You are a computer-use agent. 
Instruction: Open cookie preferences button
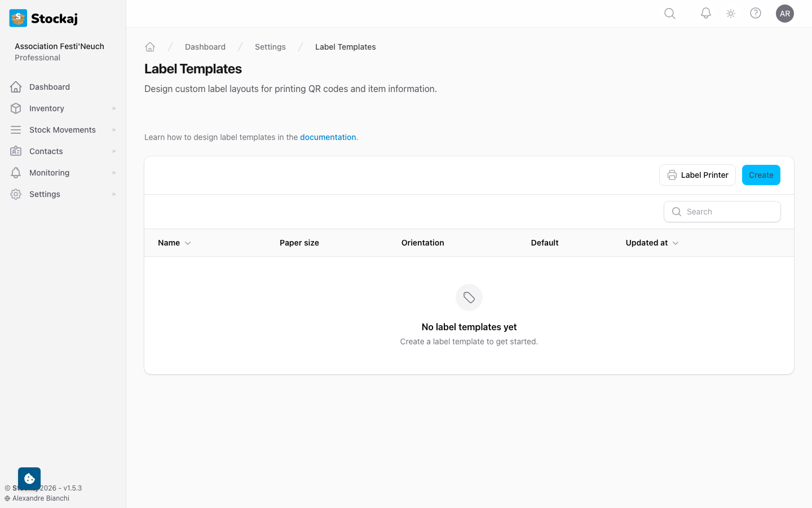pos(29,479)
